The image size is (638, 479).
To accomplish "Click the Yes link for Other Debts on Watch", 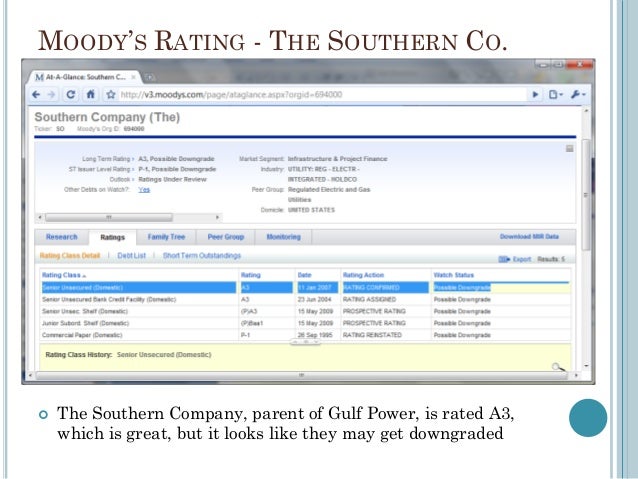I will pyautogui.click(x=144, y=190).
